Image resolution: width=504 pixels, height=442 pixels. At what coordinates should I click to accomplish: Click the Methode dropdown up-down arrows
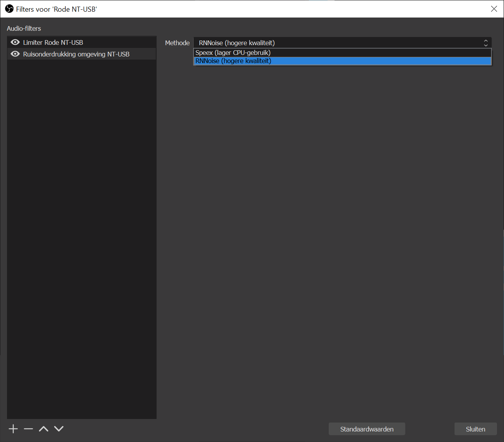[486, 43]
